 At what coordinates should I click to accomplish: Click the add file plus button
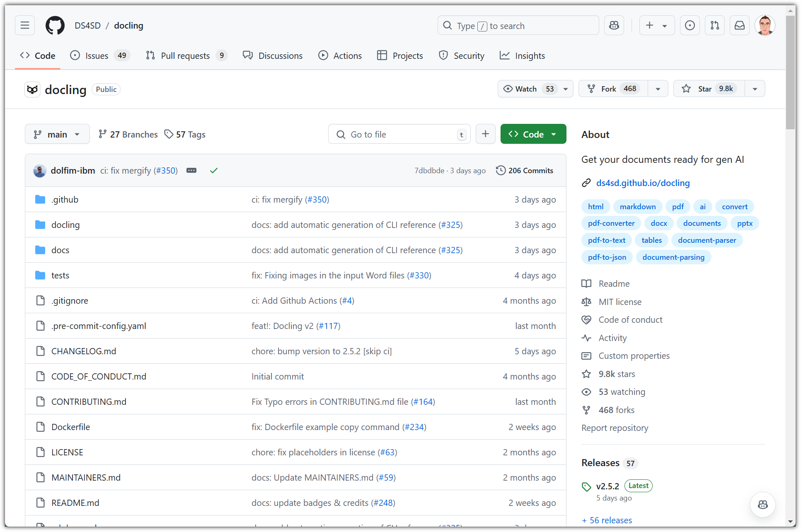pyautogui.click(x=485, y=134)
